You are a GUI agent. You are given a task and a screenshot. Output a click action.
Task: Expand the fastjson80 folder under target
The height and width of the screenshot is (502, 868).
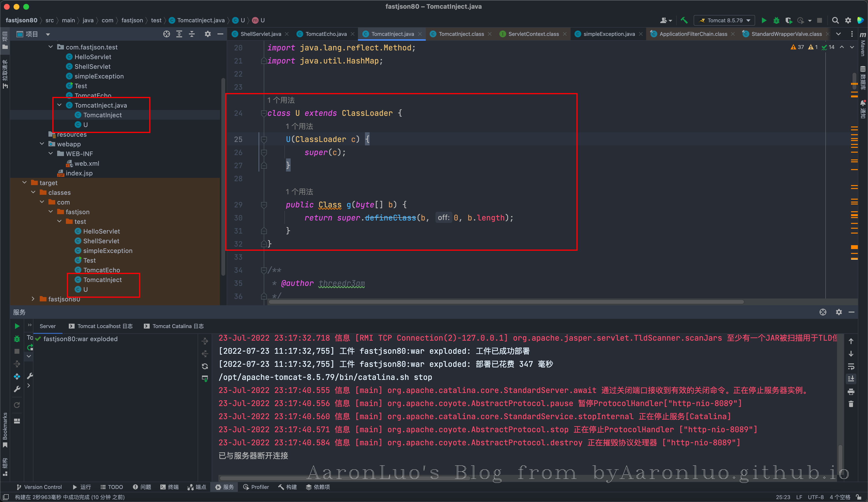coord(33,299)
